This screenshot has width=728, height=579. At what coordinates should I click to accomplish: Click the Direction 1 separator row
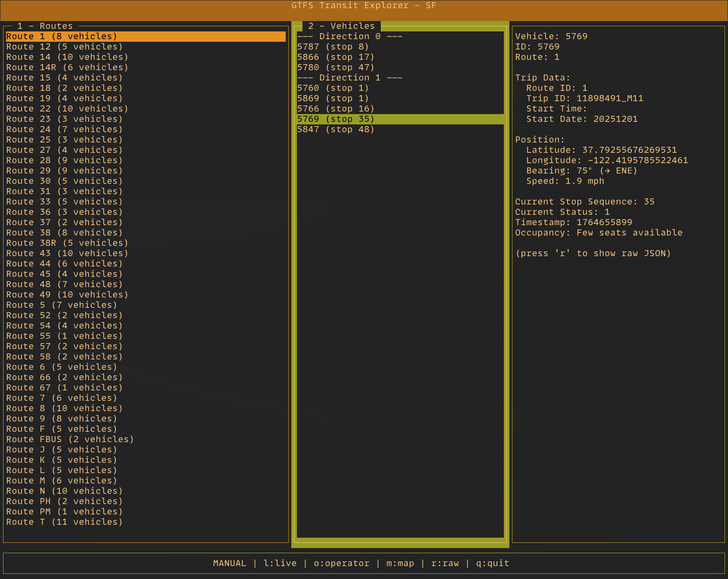pyautogui.click(x=349, y=77)
